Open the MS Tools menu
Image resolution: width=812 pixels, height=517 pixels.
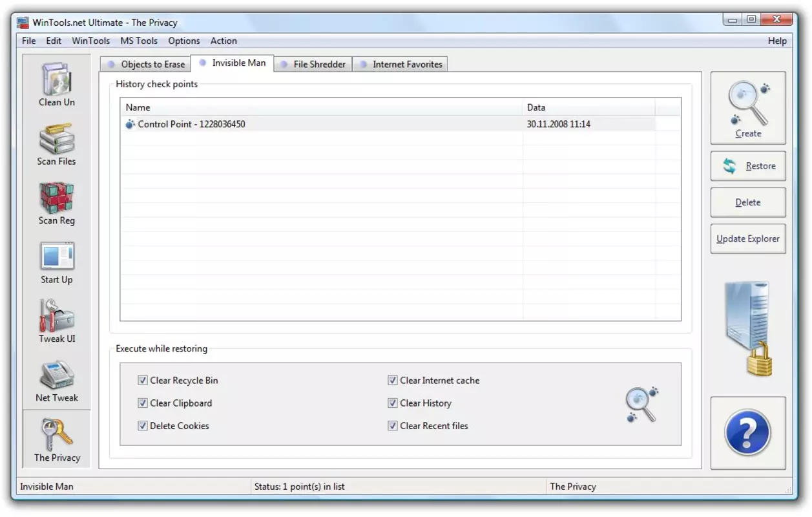coord(139,41)
